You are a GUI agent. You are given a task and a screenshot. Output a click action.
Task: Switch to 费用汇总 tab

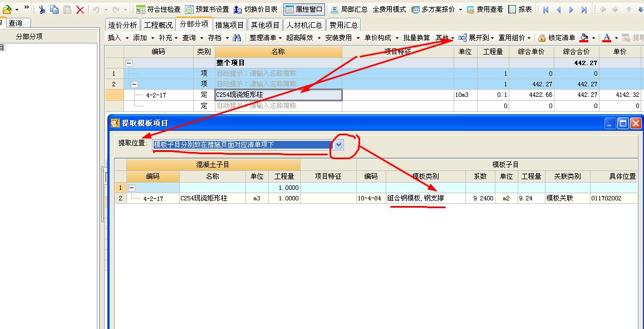point(343,25)
